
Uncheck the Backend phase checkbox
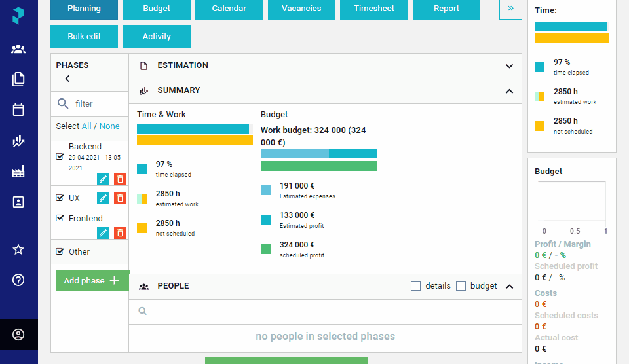60,156
